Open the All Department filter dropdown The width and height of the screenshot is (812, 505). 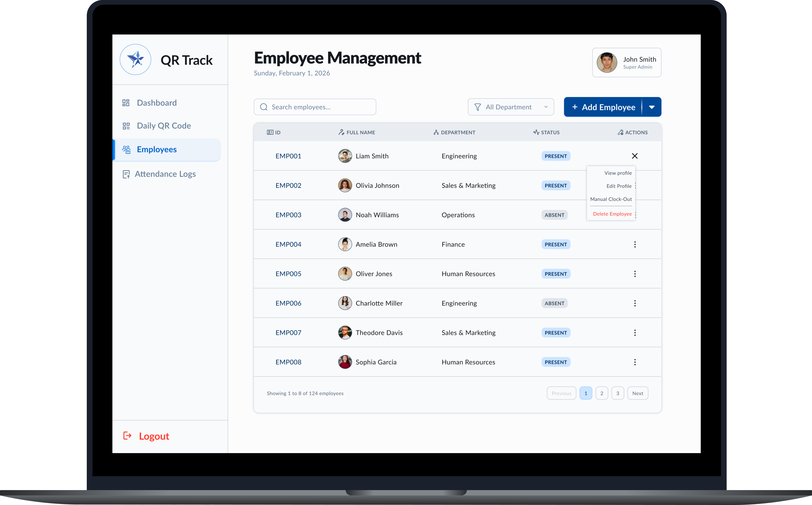coord(511,107)
